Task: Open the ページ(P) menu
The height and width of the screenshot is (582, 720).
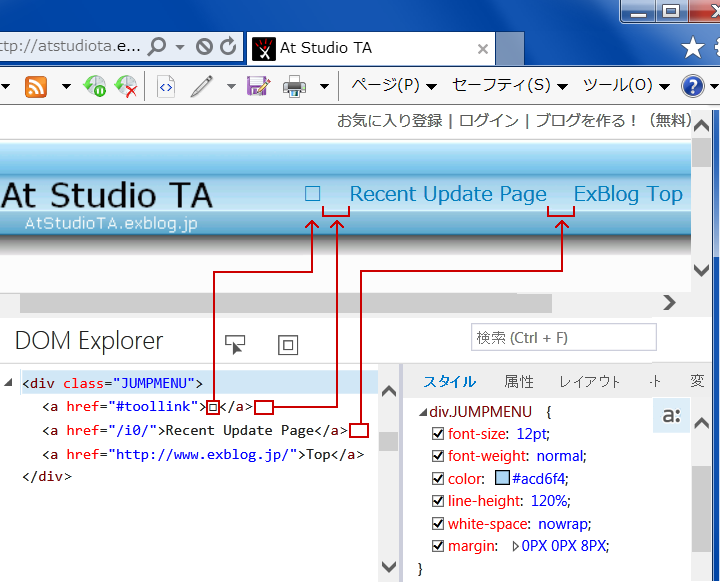Action: pos(394,85)
